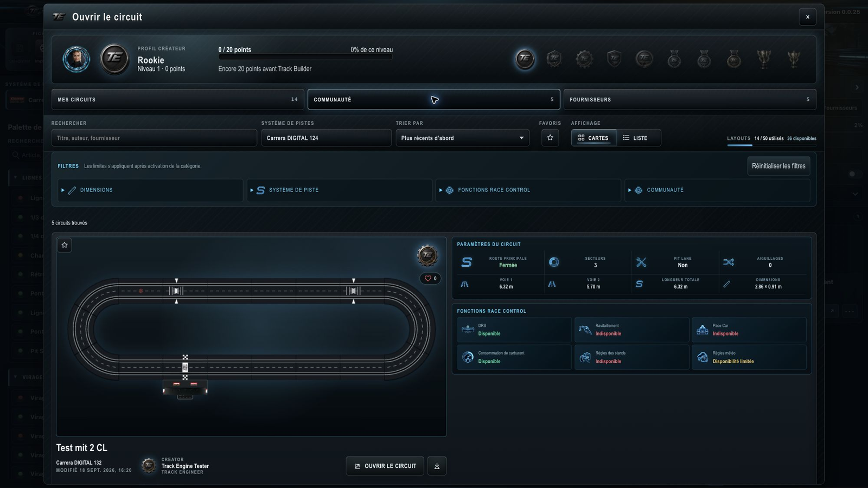The height and width of the screenshot is (488, 868).
Task: Click the user avatar profile picture
Action: pyautogui.click(x=76, y=59)
